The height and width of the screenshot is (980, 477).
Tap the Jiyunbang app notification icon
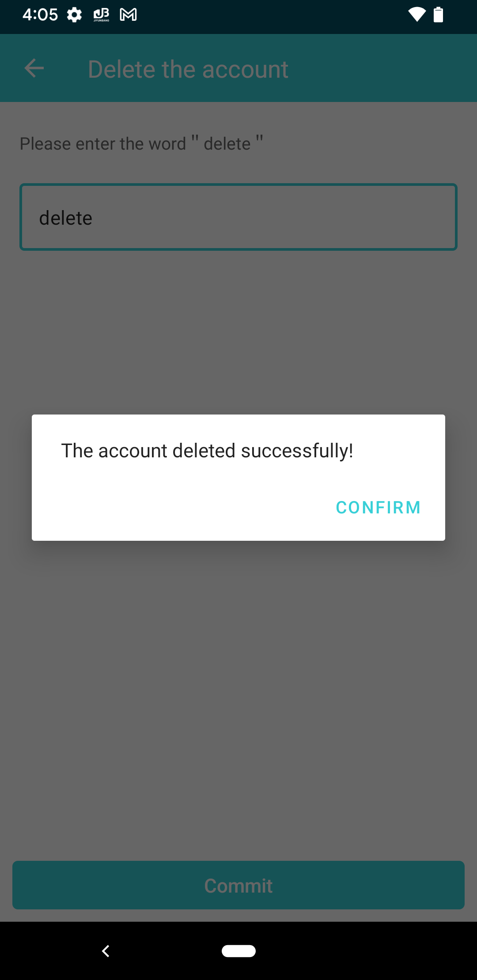point(101,15)
